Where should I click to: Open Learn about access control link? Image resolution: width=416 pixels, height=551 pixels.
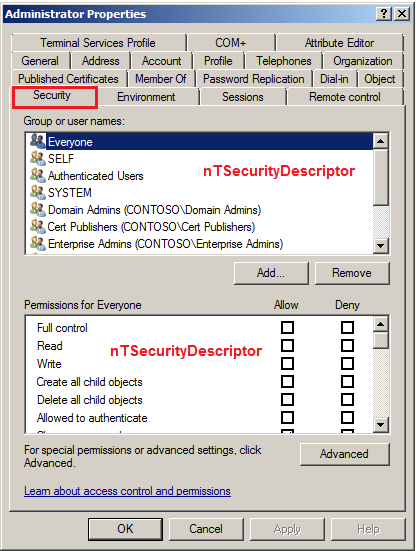[127, 491]
